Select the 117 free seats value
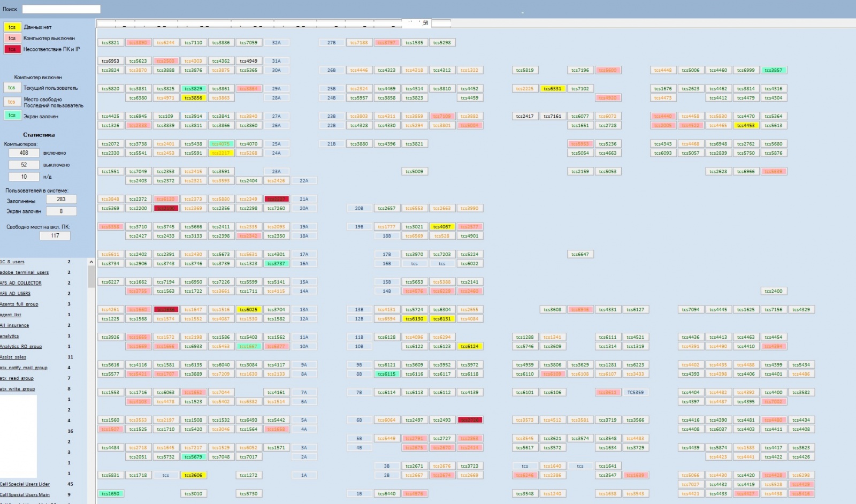 55,235
